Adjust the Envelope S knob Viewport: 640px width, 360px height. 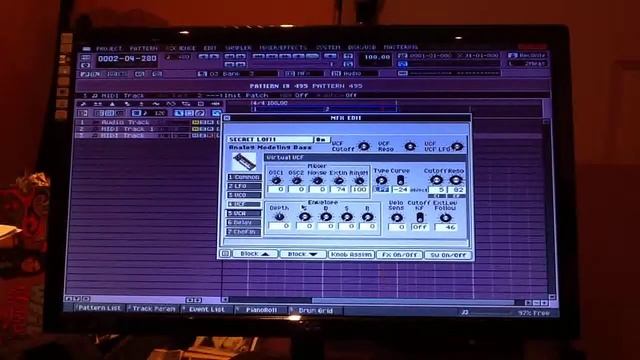click(x=347, y=217)
